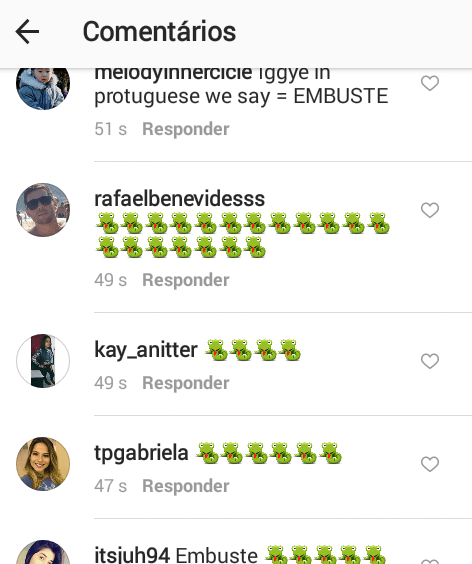This screenshot has height=564, width=472.
Task: Go back using the arrow icon
Action: 27,32
